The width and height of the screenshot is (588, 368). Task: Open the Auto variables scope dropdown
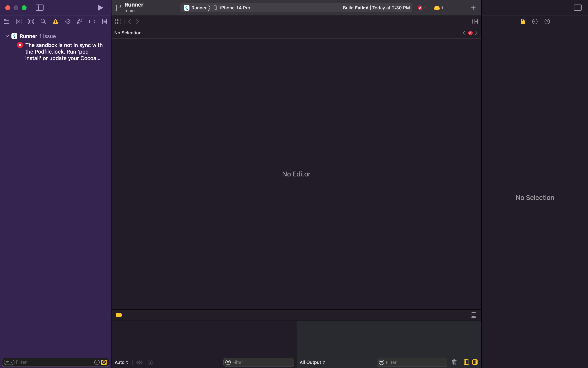121,362
